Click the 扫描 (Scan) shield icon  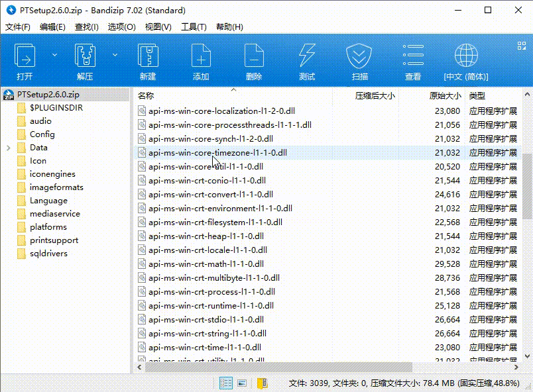tap(359, 56)
